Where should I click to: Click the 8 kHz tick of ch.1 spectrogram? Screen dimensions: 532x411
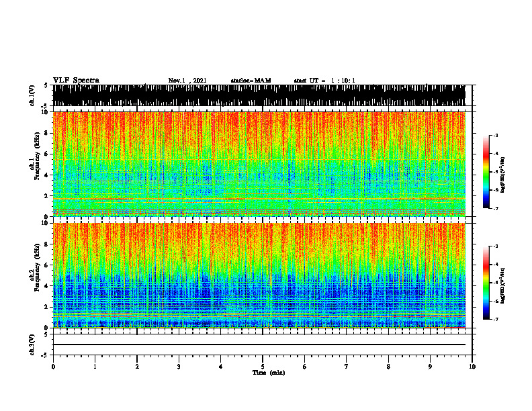(x=47, y=133)
